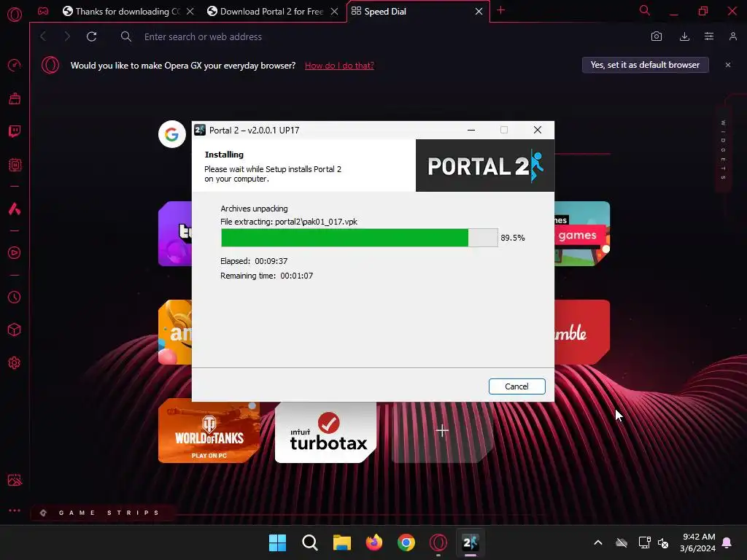Click the How do I do that link
This screenshot has width=747, height=560.
tap(339, 66)
